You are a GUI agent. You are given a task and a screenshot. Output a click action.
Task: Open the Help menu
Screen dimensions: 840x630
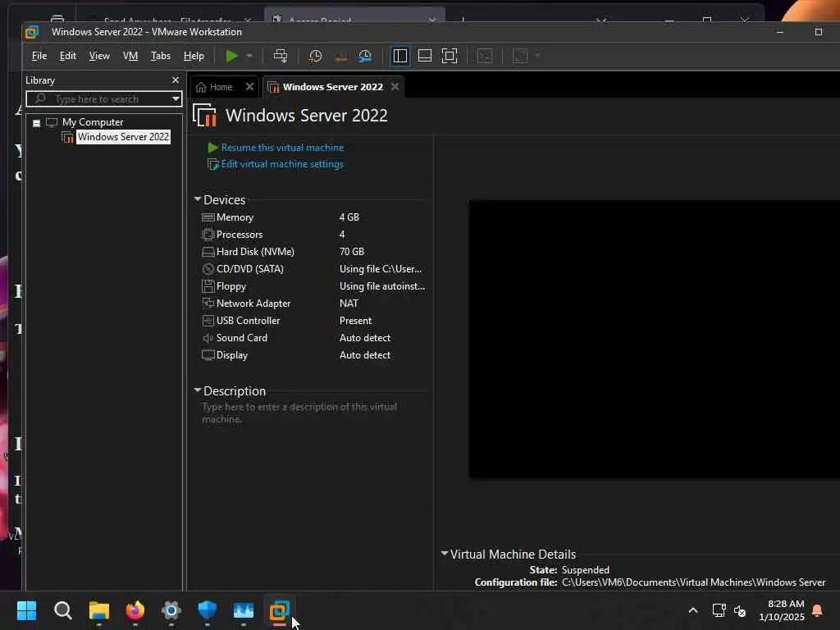coord(194,56)
